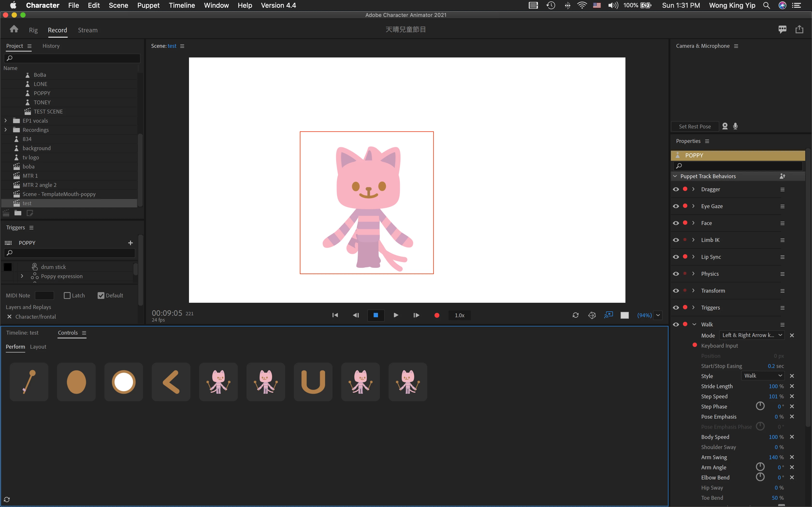
Task: Click the refresh scene icon below the viewport
Action: point(575,315)
